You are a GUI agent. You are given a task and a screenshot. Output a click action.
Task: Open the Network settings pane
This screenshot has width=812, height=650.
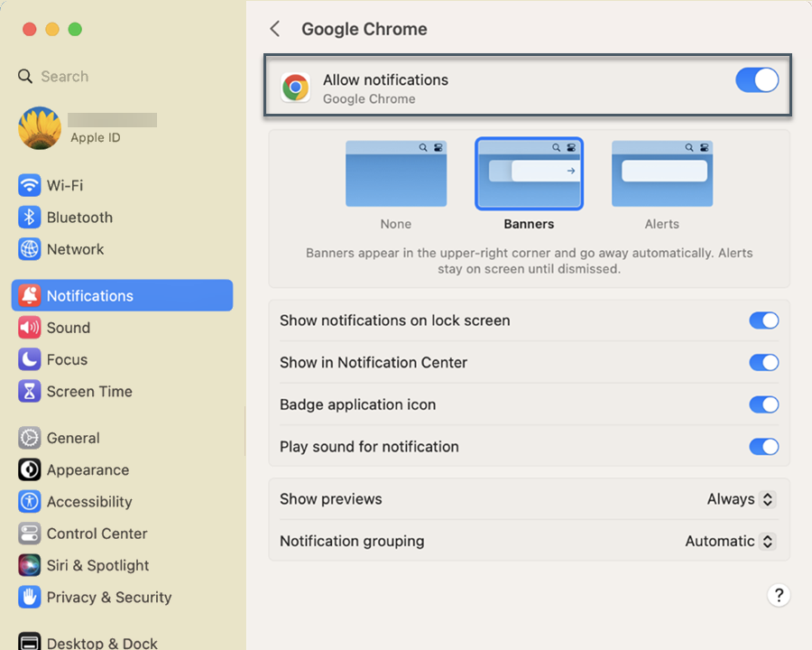(122, 249)
